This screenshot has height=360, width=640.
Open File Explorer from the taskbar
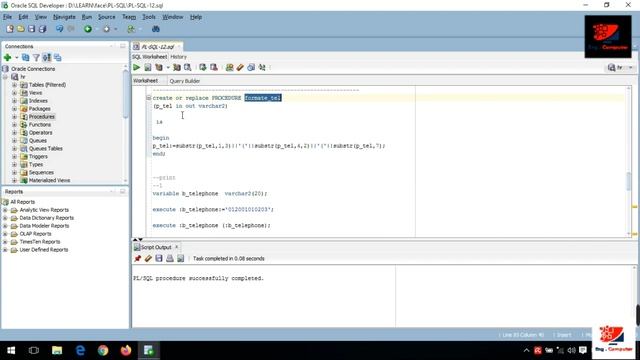[x=57, y=350]
